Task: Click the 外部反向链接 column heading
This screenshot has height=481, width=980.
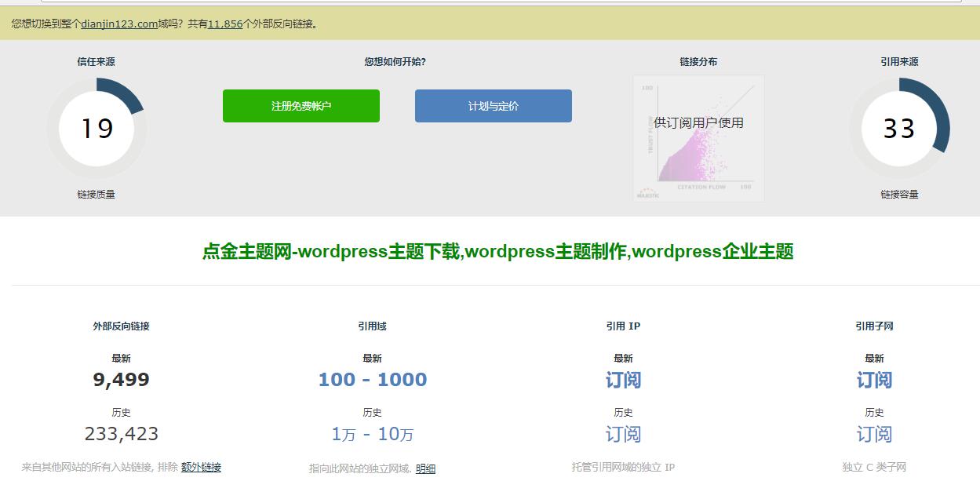Action: [x=121, y=326]
